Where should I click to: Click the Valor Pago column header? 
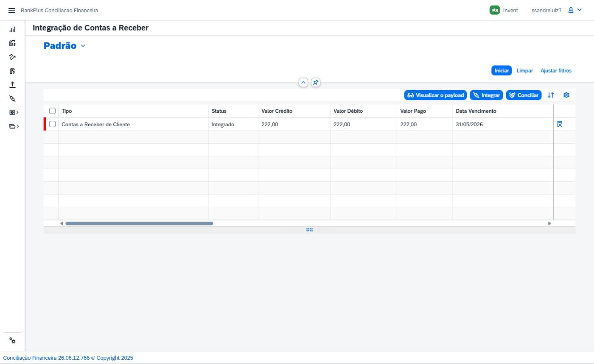coord(424,111)
